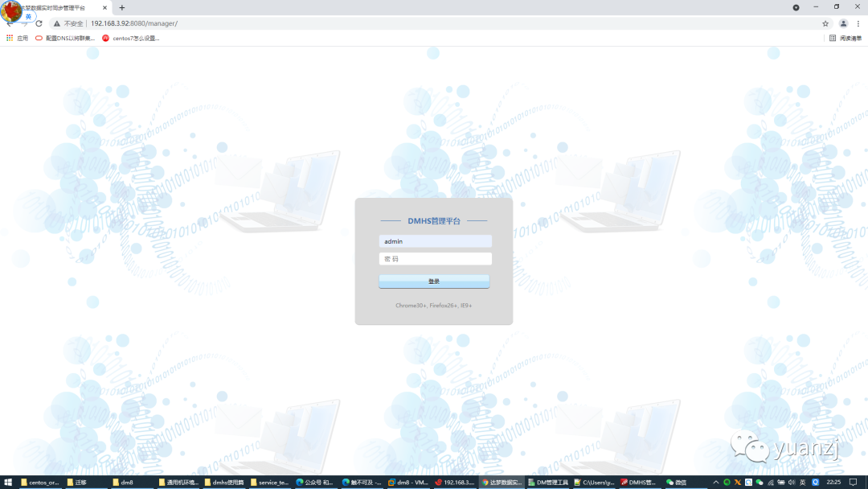Image resolution: width=868 pixels, height=489 pixels.
Task: Open the Chrome profile avatar icon
Action: coord(843,23)
